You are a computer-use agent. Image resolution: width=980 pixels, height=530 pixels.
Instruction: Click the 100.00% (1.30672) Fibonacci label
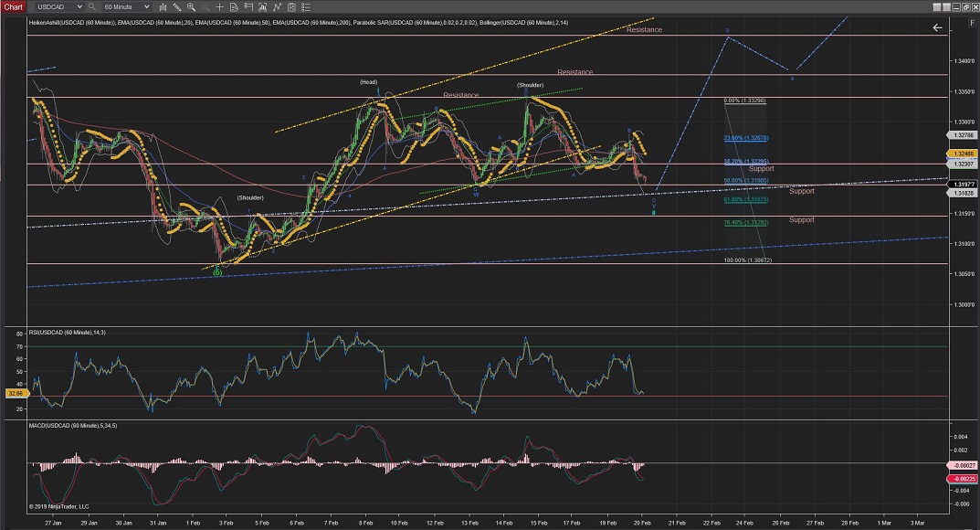747,260
